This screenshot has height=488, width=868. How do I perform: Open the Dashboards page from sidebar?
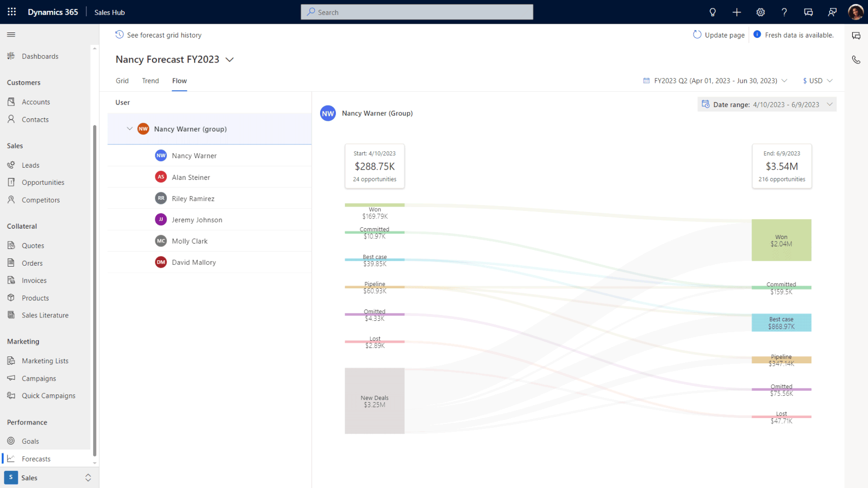point(39,56)
